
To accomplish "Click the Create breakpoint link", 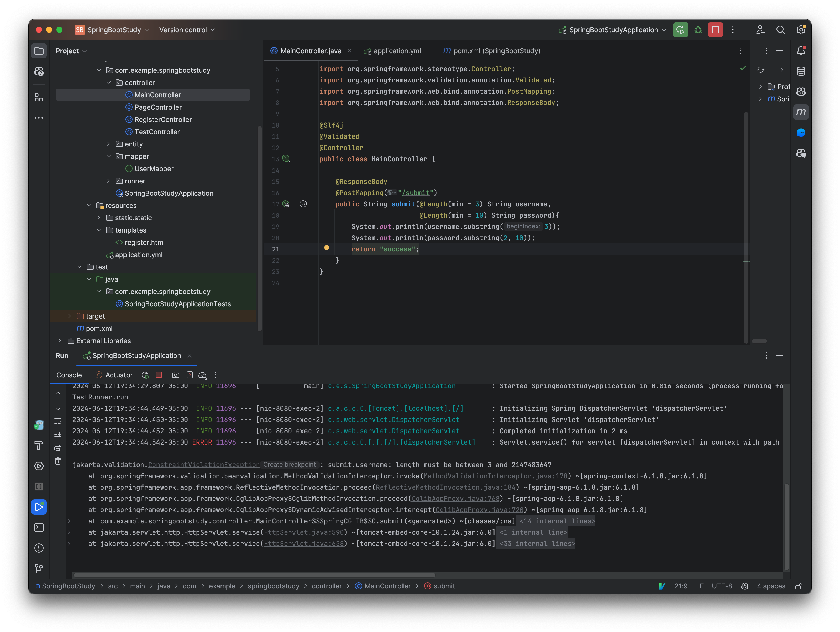I will 290,465.
